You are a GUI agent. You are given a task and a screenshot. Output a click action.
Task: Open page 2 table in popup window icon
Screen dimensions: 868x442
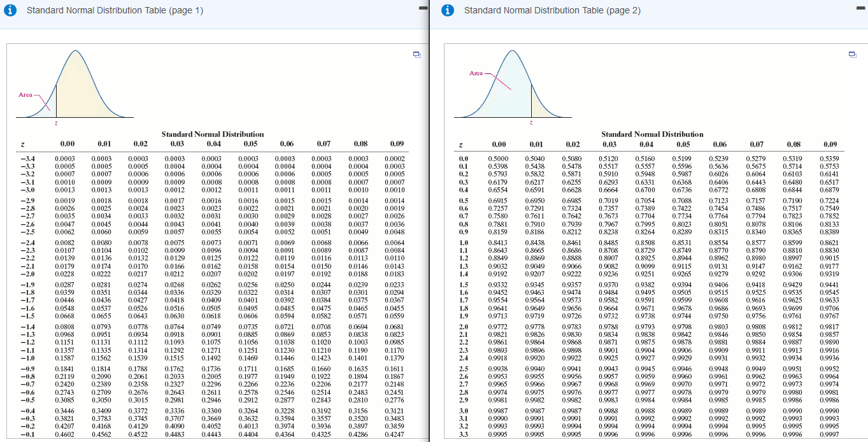tap(853, 55)
